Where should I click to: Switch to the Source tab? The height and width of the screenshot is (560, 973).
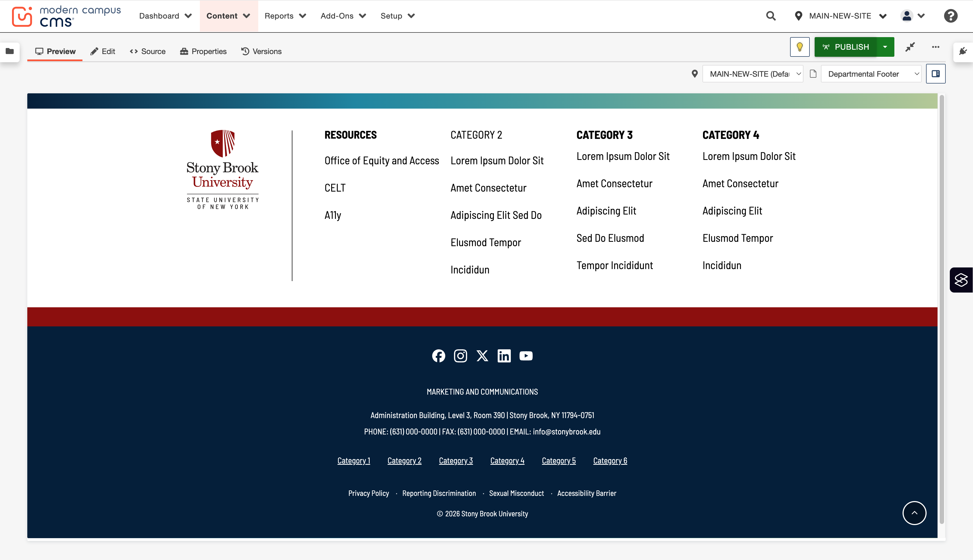[148, 51]
